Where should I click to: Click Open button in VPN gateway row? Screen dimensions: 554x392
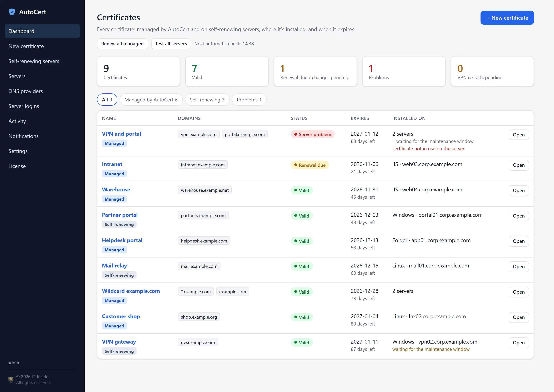point(518,342)
